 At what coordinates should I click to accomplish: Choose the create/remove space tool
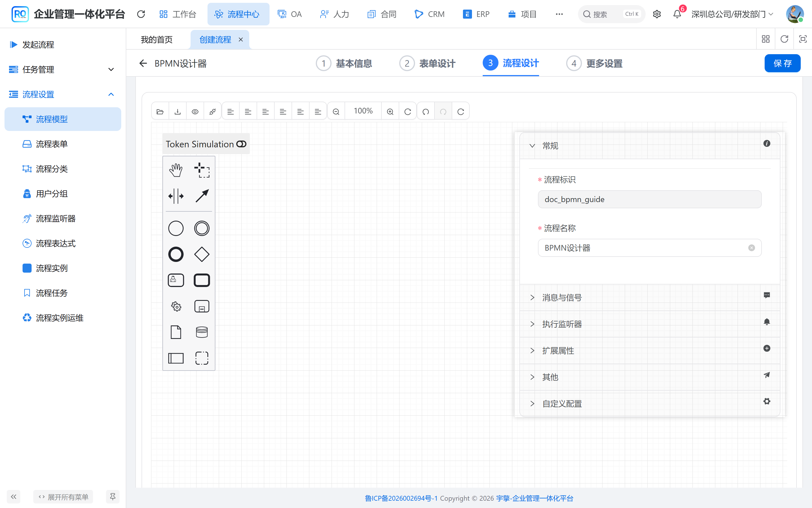point(176,196)
